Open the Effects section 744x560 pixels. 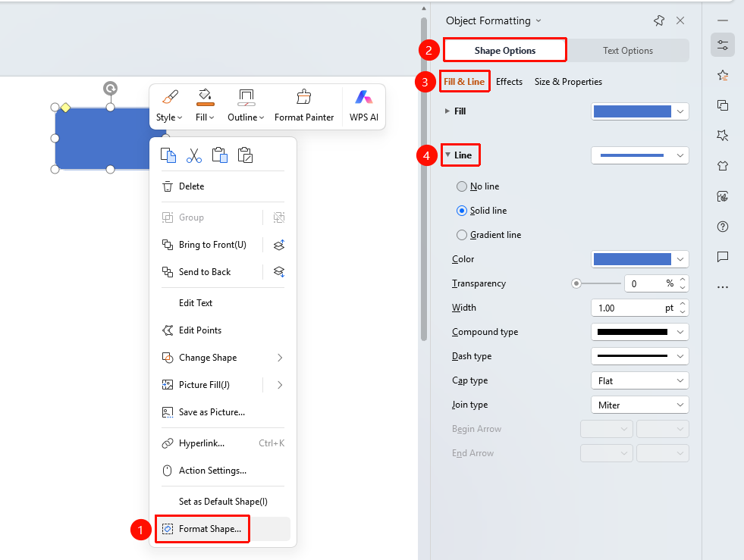tap(509, 82)
